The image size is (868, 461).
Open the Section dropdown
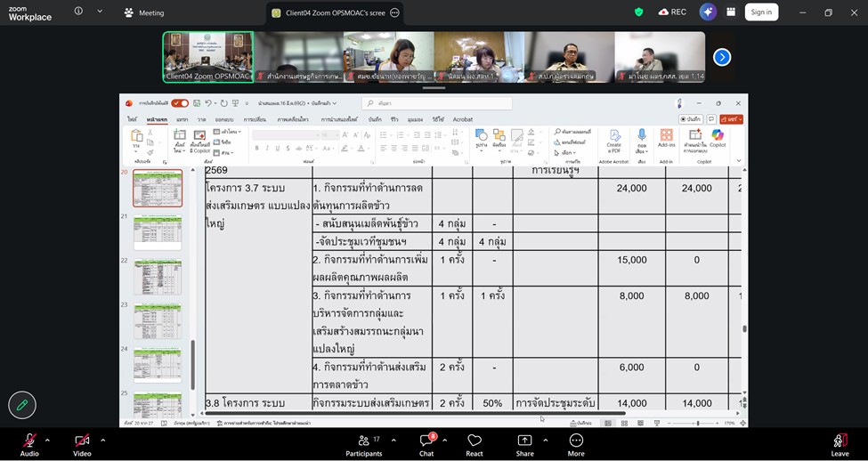click(223, 152)
